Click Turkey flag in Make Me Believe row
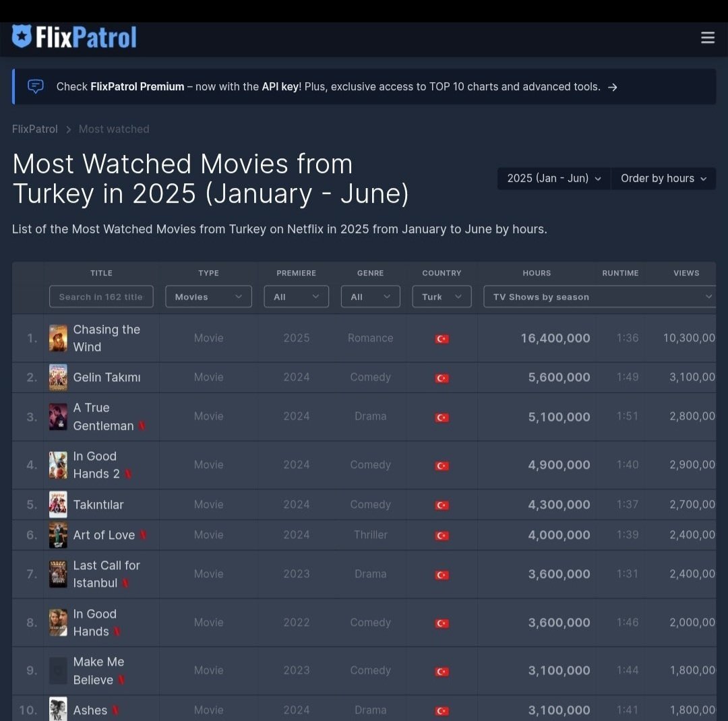 pyautogui.click(x=442, y=671)
